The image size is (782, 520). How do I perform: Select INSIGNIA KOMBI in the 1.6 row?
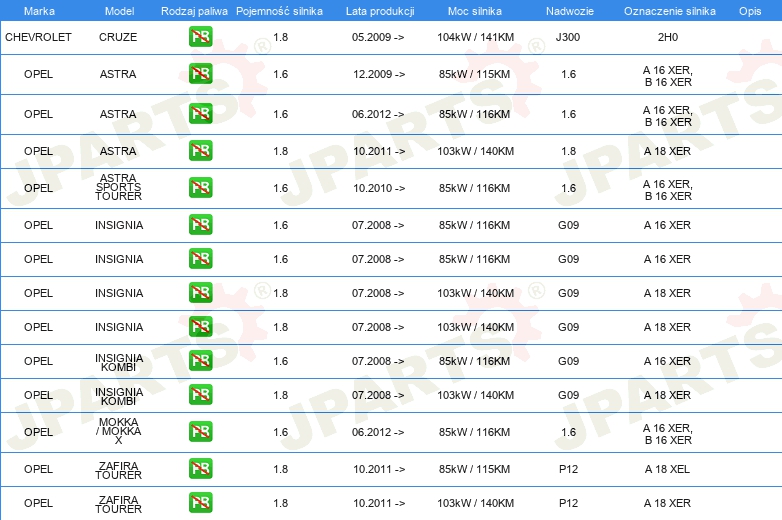pos(119,362)
